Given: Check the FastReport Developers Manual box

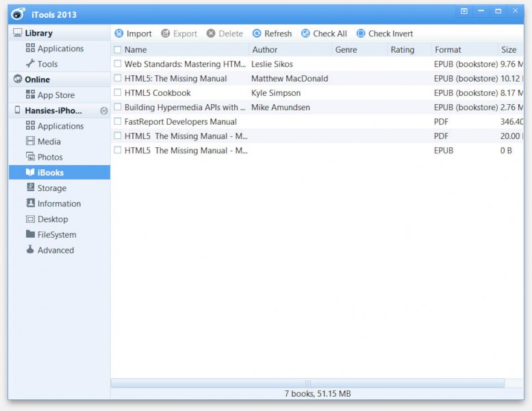Looking at the screenshot, I should pyautogui.click(x=118, y=121).
